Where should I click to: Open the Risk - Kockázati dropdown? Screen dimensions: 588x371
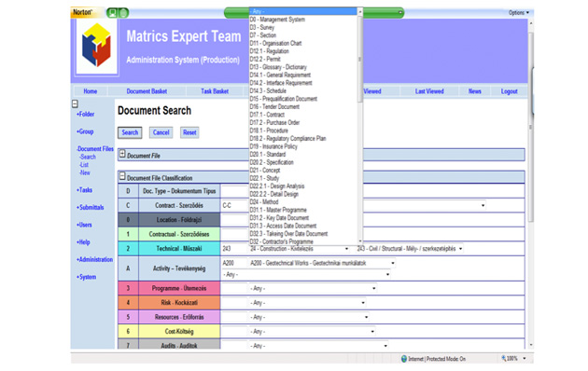(307, 303)
